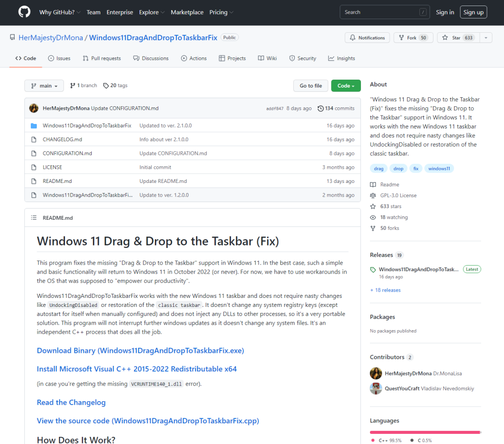The width and height of the screenshot is (504, 444).
Task: Click the tags icon showing 20 tags
Action: pos(106,86)
